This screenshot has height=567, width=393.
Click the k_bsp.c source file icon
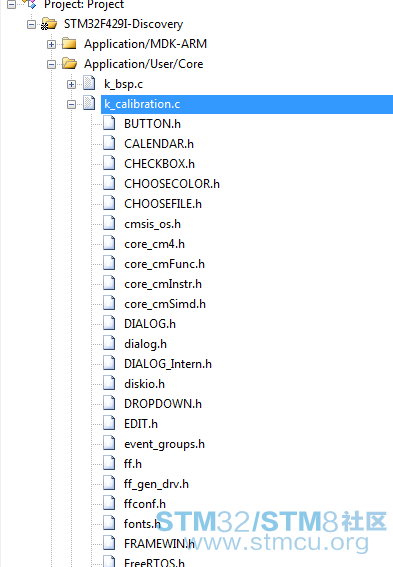click(x=89, y=83)
